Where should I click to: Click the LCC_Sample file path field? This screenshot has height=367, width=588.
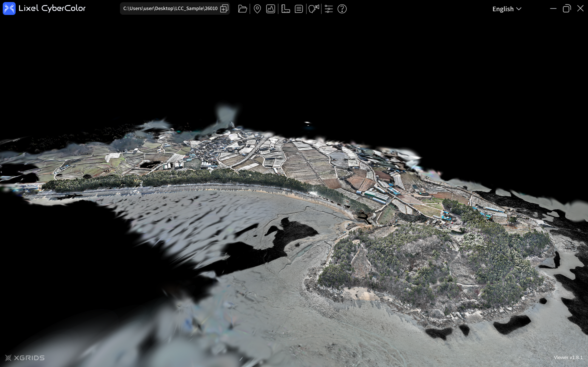pos(170,8)
